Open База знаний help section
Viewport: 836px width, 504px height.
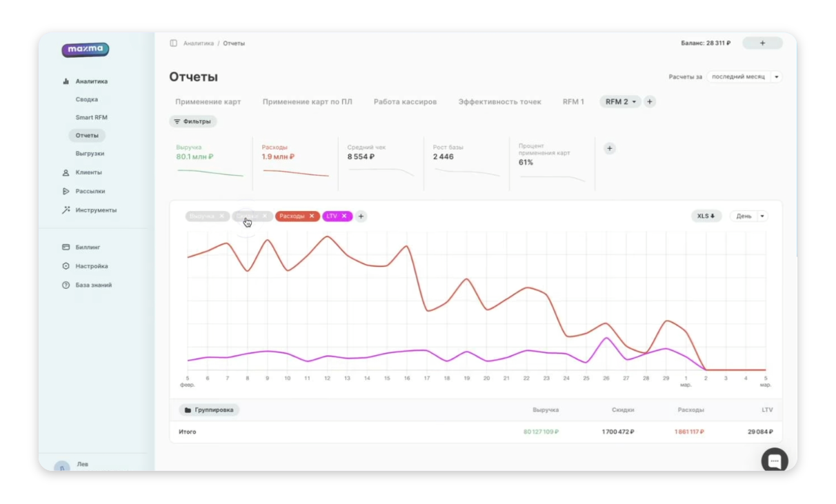(87, 285)
